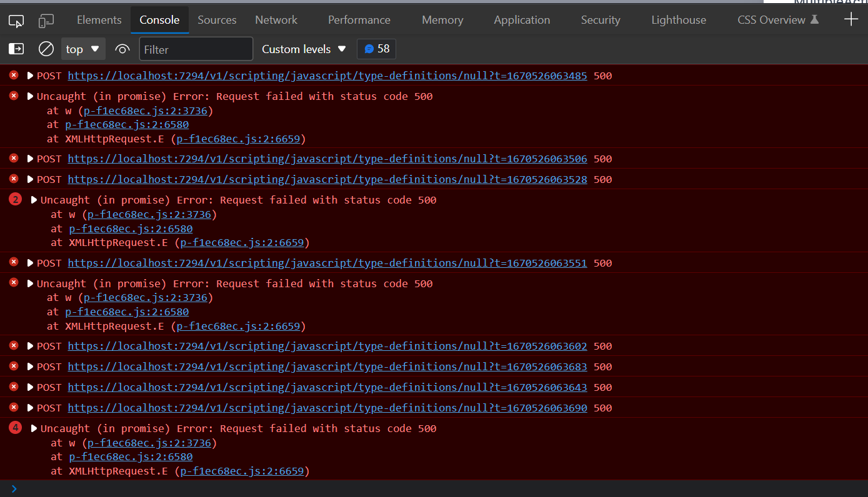Show the console sidebar icon
This screenshot has width=868, height=497.
(x=16, y=49)
